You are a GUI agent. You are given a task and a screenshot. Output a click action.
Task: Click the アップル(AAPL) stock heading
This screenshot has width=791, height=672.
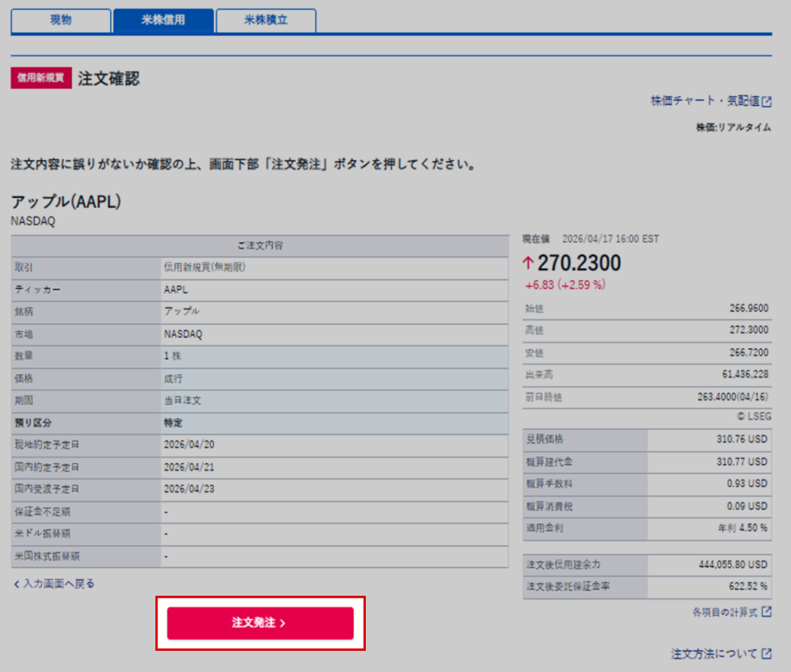click(x=66, y=202)
